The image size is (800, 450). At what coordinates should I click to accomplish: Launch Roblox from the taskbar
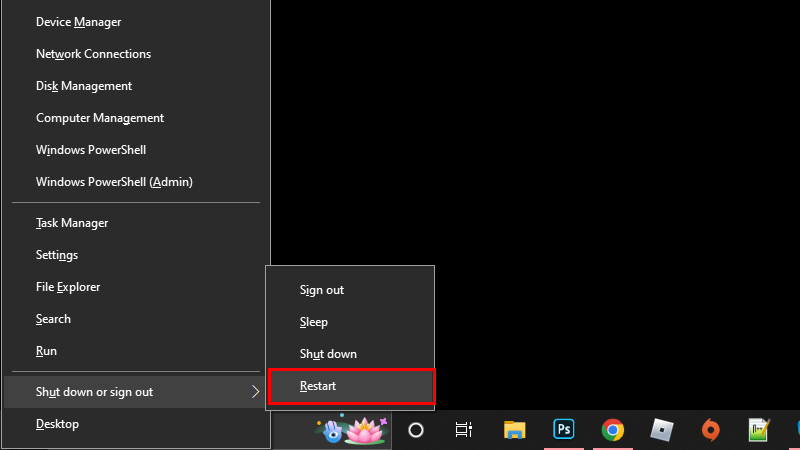click(662, 430)
